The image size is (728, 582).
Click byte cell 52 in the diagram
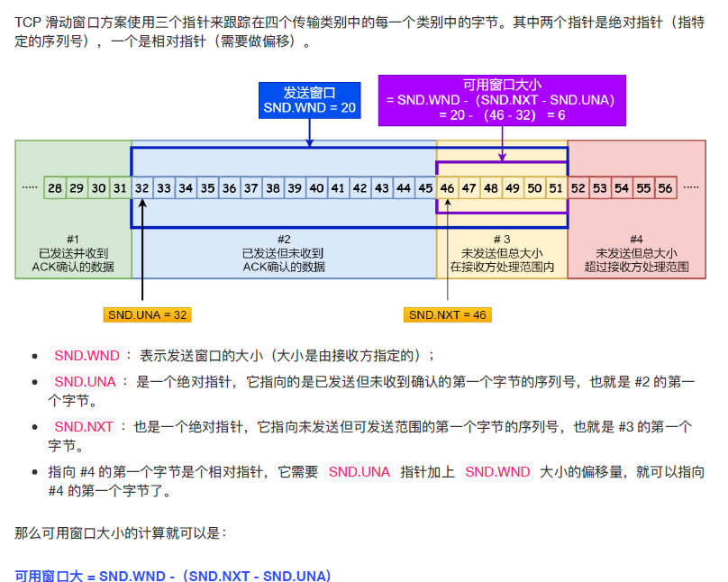pos(578,188)
